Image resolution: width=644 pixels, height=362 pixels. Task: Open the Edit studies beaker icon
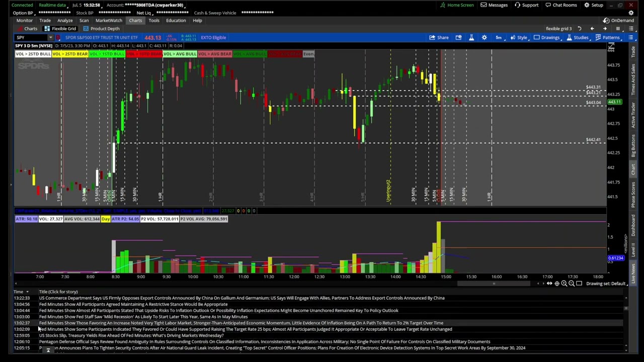pos(471,37)
